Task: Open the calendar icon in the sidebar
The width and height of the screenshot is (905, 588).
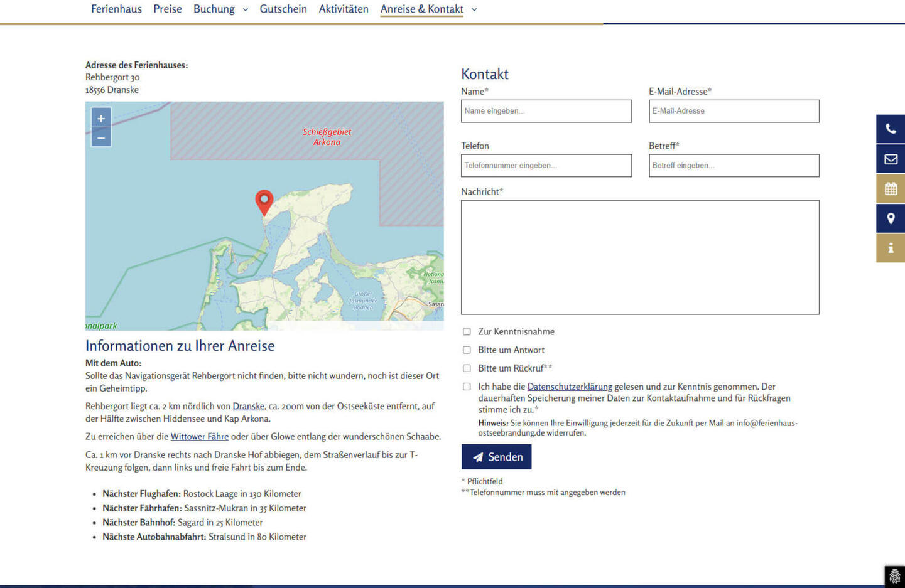Action: 891,189
